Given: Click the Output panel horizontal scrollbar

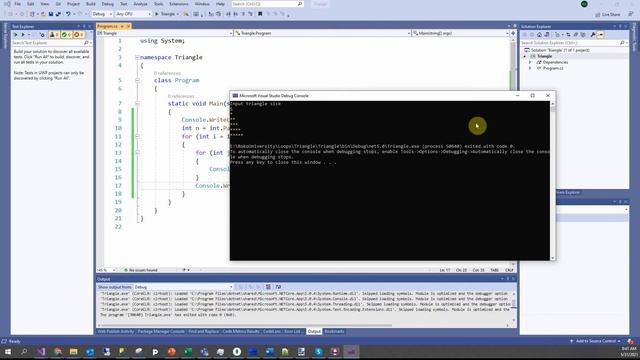Looking at the screenshot, I should (x=247, y=325).
